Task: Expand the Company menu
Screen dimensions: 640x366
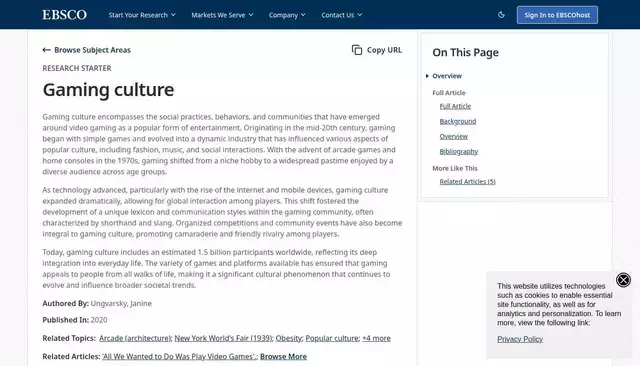Action: coord(287,15)
